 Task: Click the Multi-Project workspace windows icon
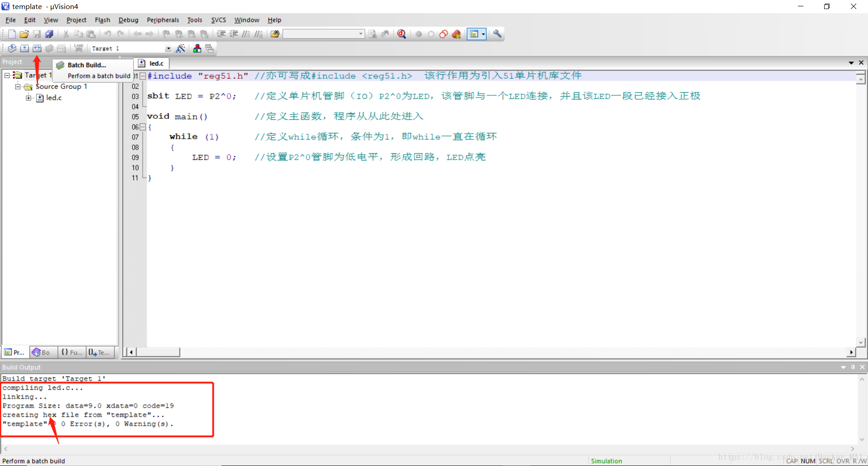coord(209,48)
